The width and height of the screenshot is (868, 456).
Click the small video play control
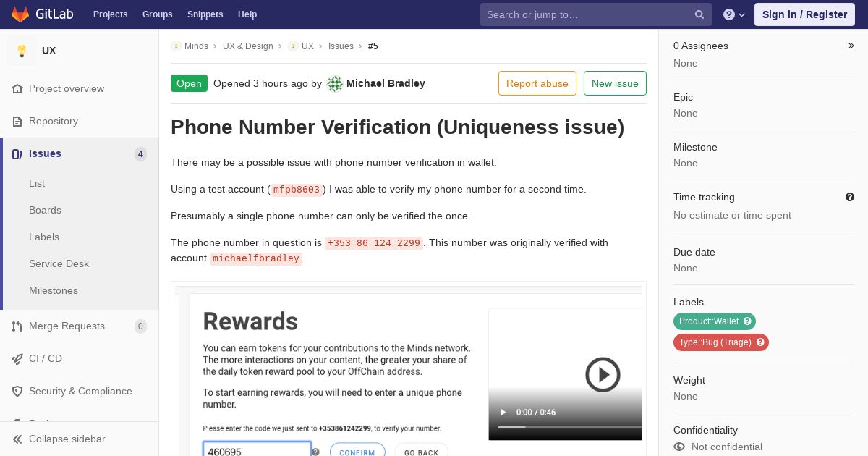coord(503,413)
